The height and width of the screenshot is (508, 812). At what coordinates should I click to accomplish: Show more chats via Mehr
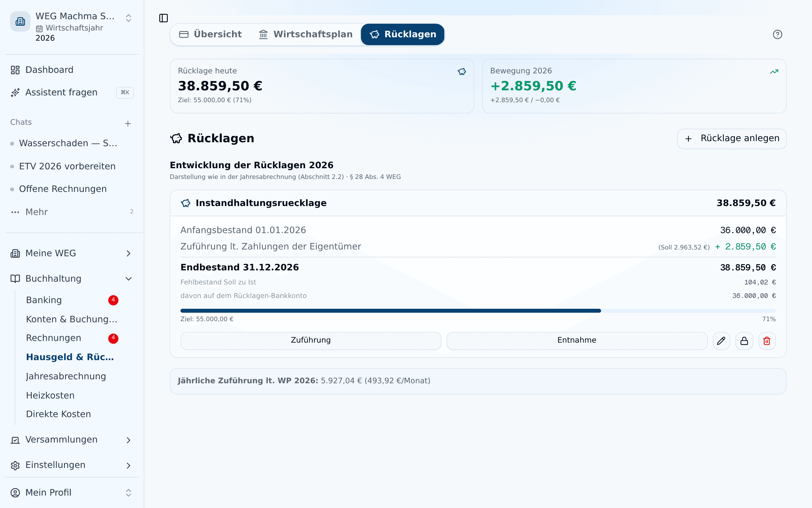[x=72, y=212]
